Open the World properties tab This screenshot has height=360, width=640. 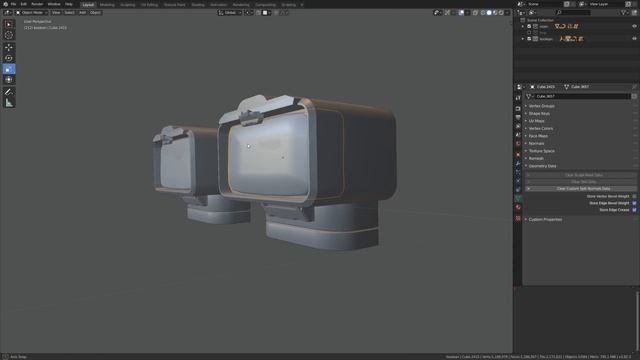tap(518, 144)
